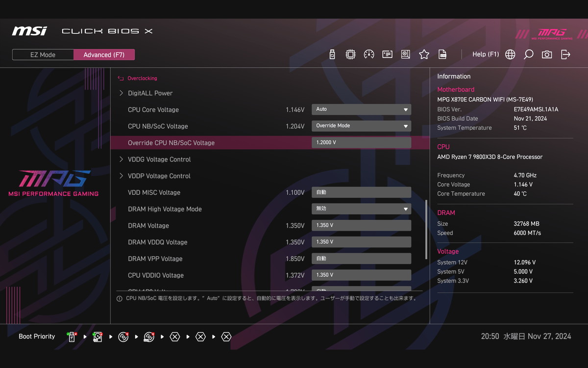The width and height of the screenshot is (588, 368).
Task: Click the System 3.3V reading 3.260 V
Action: pos(523,281)
